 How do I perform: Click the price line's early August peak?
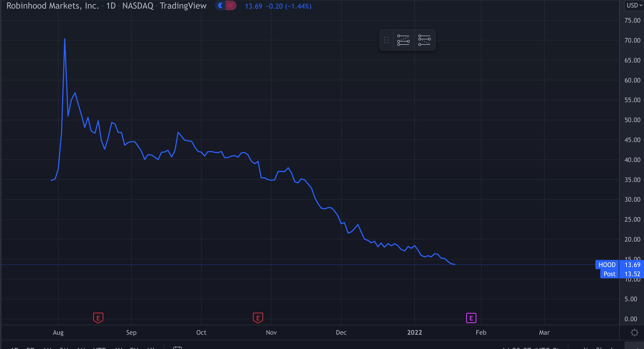[x=65, y=39]
